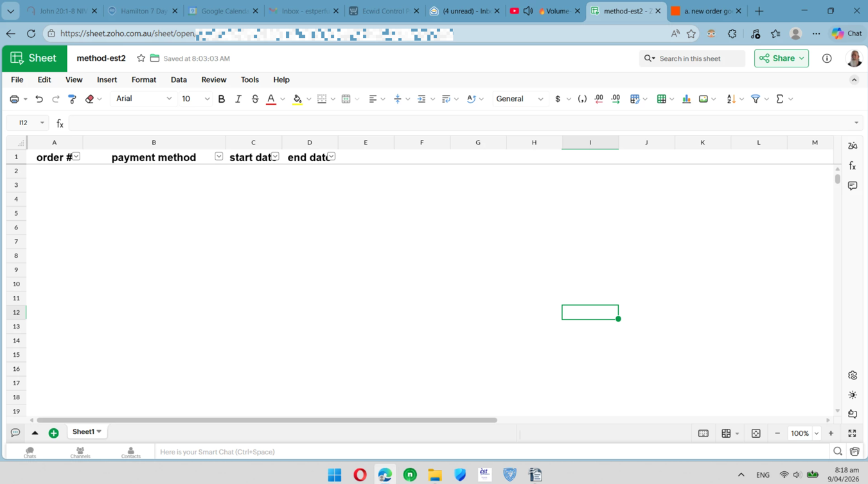Image resolution: width=868 pixels, height=484 pixels.
Task: Click the green Format as Table icon
Action: coord(661,99)
